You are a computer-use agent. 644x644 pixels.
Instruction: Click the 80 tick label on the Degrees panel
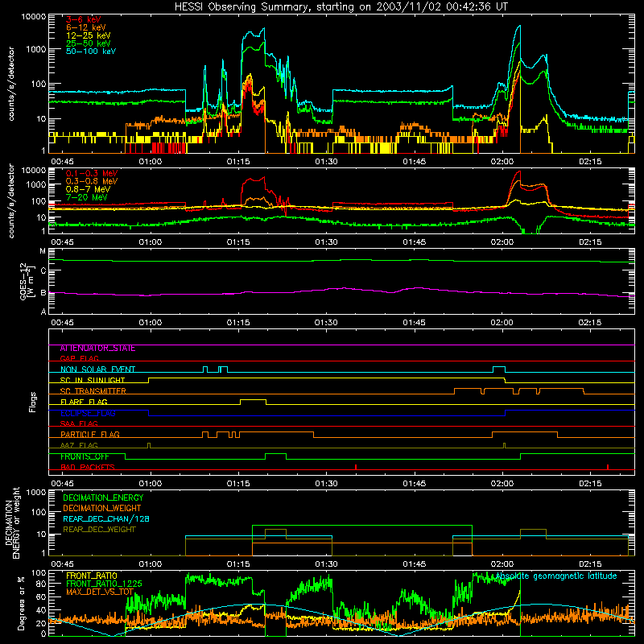pyautogui.click(x=42, y=584)
